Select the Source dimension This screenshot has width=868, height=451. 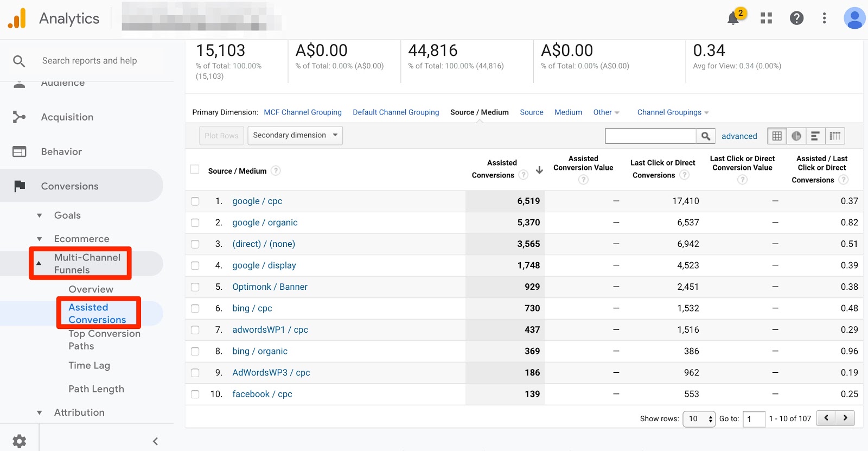532,112
